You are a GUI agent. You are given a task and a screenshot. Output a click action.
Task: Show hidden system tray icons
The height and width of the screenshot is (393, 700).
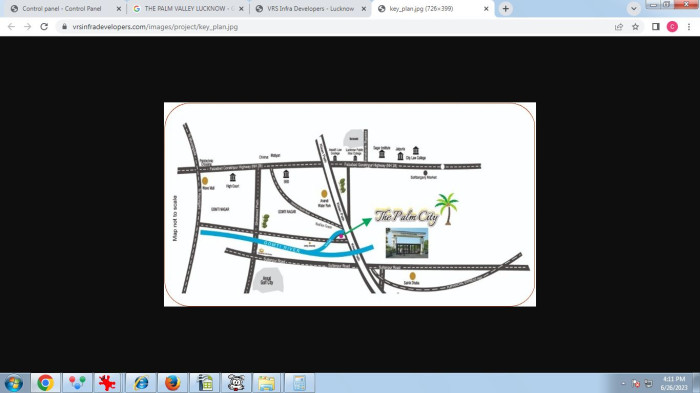click(x=623, y=384)
